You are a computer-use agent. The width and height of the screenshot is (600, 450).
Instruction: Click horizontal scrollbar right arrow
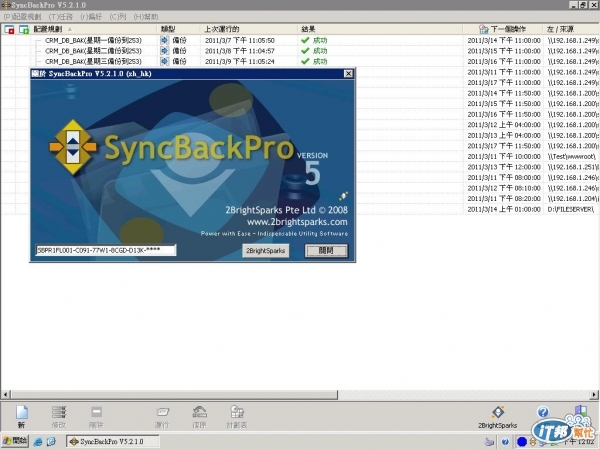tap(594, 394)
